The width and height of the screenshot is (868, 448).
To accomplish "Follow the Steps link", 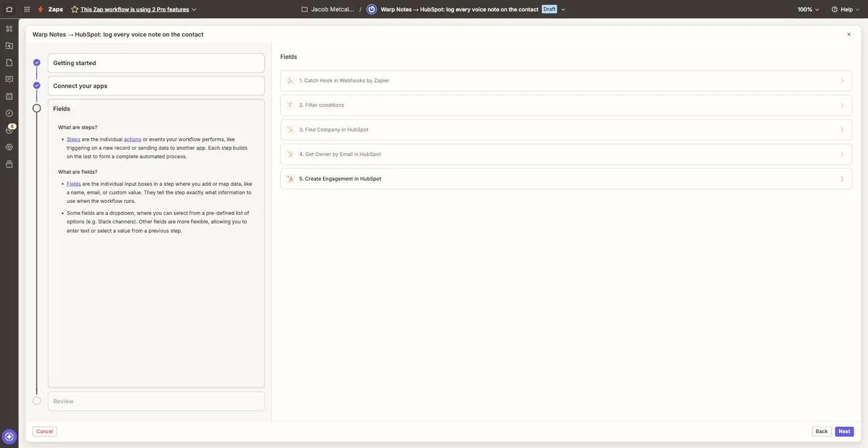I will [74, 140].
